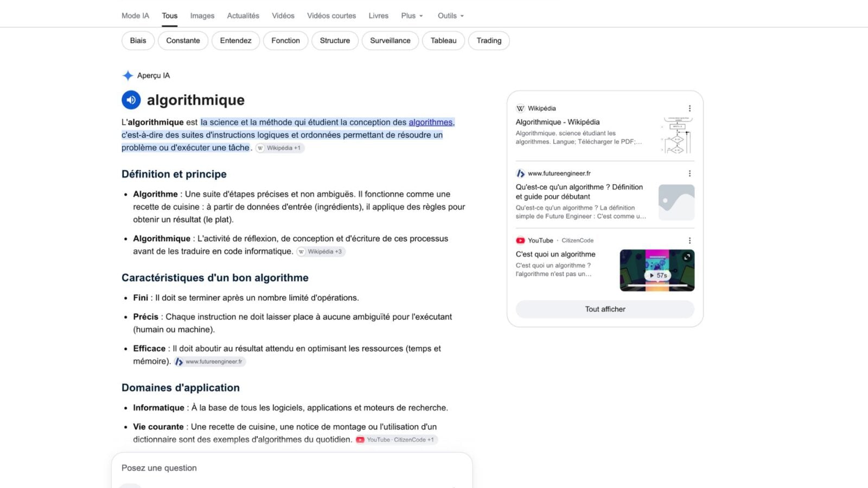Click the bold word Fini in list

141,298
